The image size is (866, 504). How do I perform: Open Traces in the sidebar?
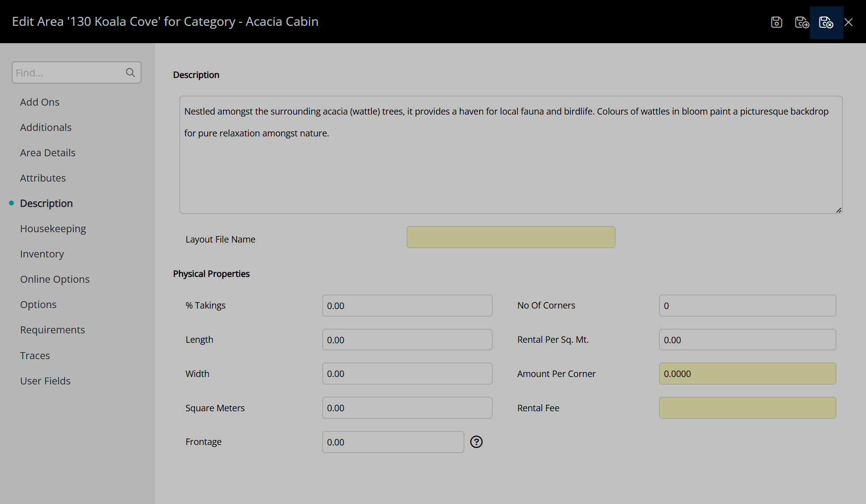pos(35,356)
